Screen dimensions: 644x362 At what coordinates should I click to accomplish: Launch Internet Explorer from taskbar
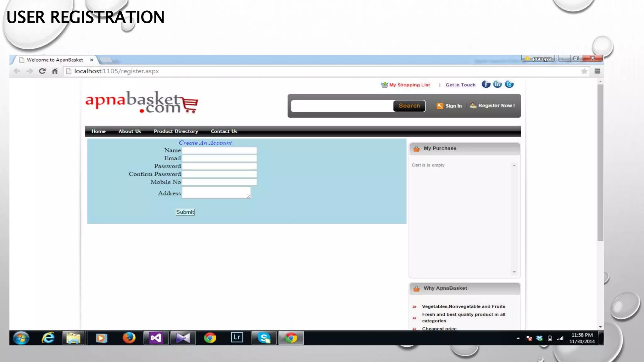pos(48,338)
